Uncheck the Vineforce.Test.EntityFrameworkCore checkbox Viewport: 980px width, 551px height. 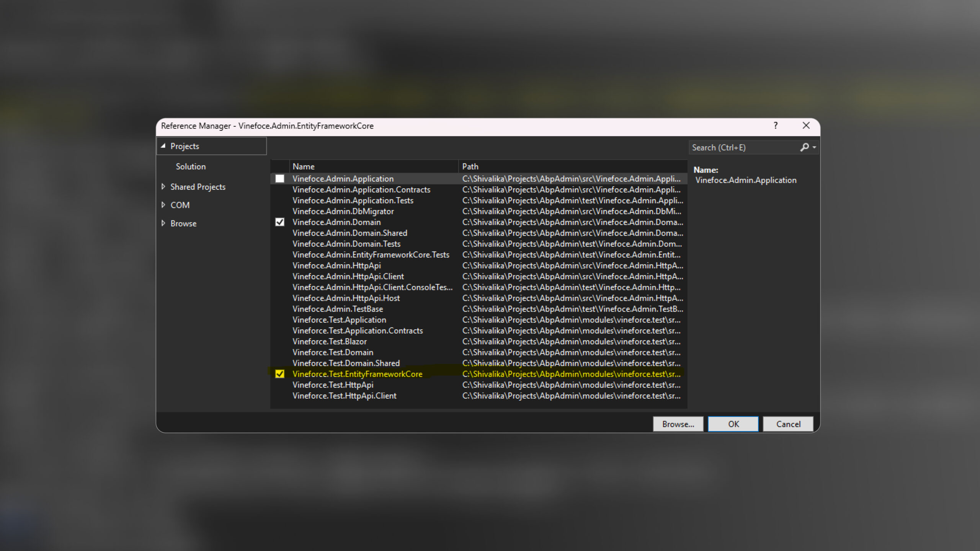click(280, 374)
